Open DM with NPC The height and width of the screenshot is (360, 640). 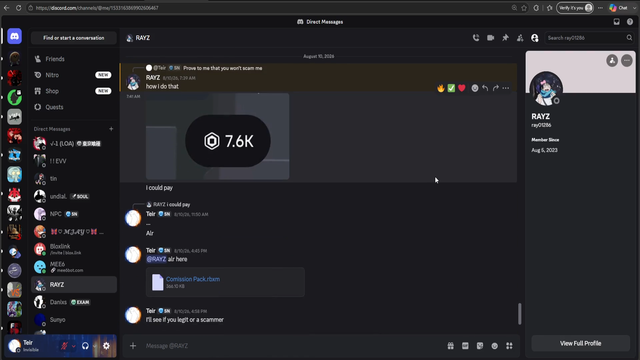point(74,214)
